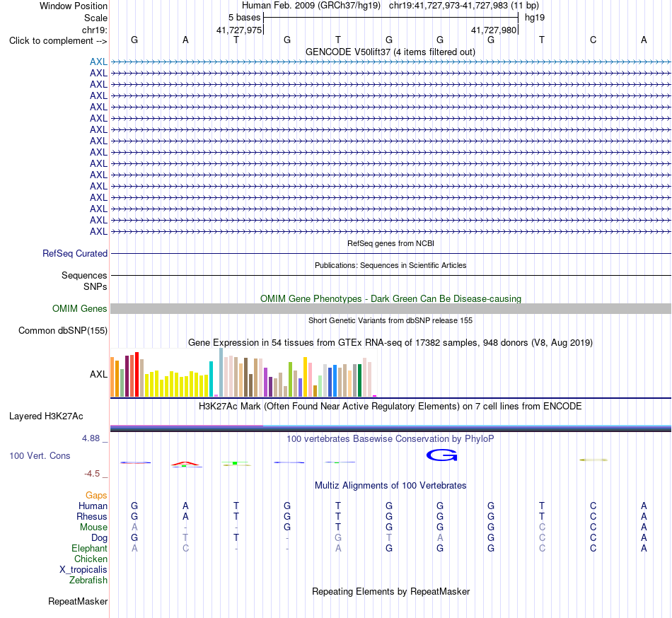Click the 'chr19:' ruler label
This screenshot has width=672, height=618.
[95, 30]
